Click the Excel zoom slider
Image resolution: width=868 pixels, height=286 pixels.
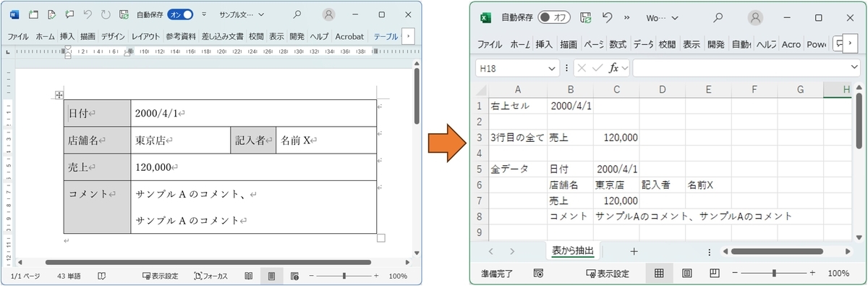[x=775, y=273]
